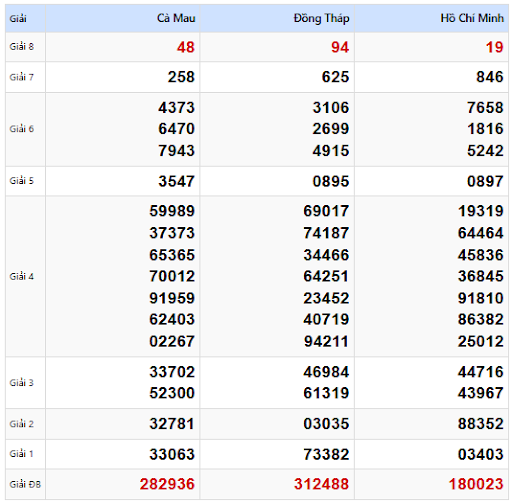
Task: Select the Giải 4 row label
Action: [22, 276]
